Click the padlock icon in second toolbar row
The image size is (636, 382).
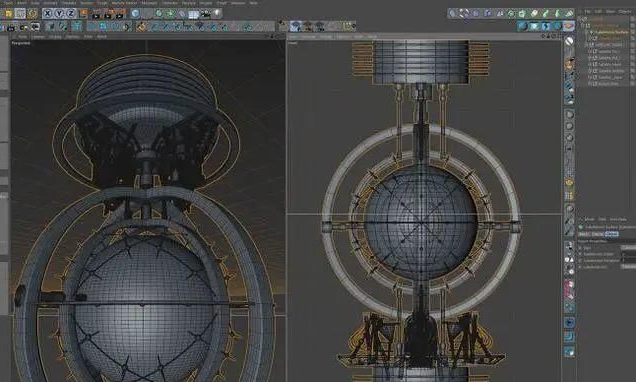pyautogui.click(x=11, y=28)
